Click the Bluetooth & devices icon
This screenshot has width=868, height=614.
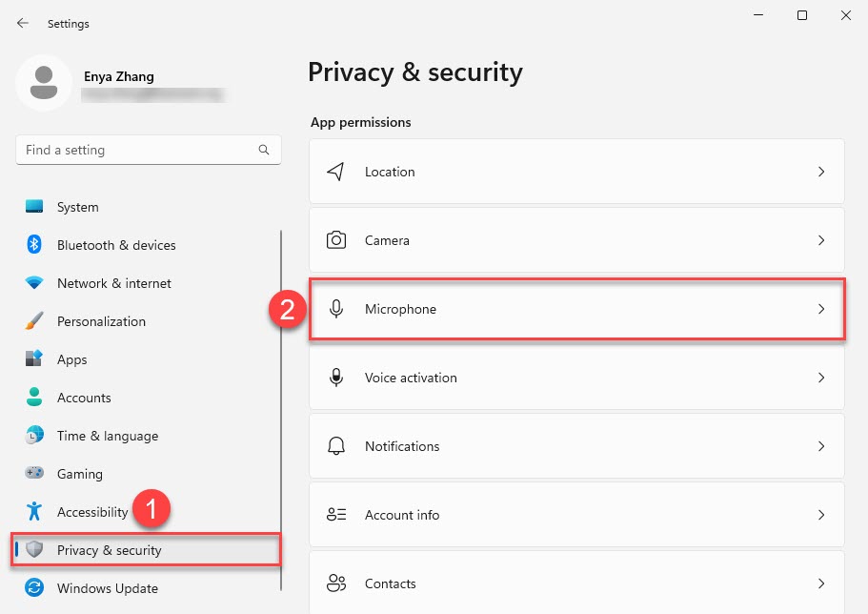[x=34, y=245]
